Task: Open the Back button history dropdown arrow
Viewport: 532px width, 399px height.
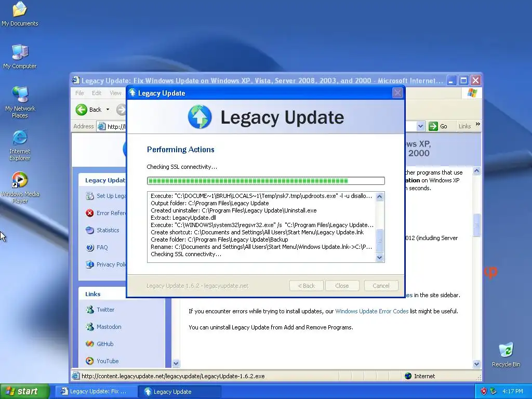Action: [108, 110]
